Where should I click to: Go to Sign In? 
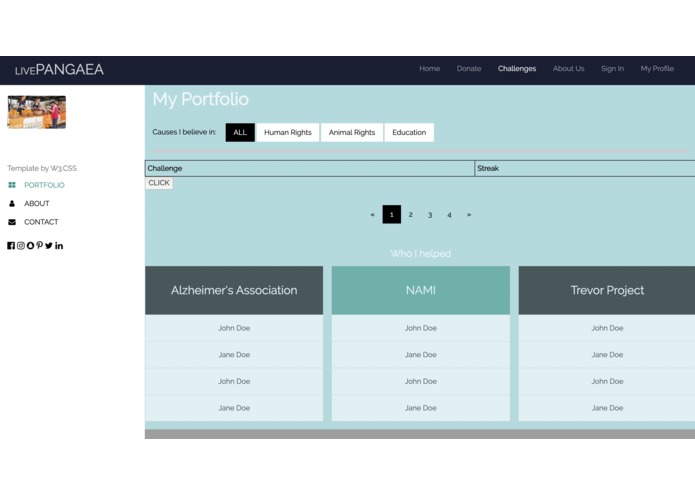coord(612,69)
